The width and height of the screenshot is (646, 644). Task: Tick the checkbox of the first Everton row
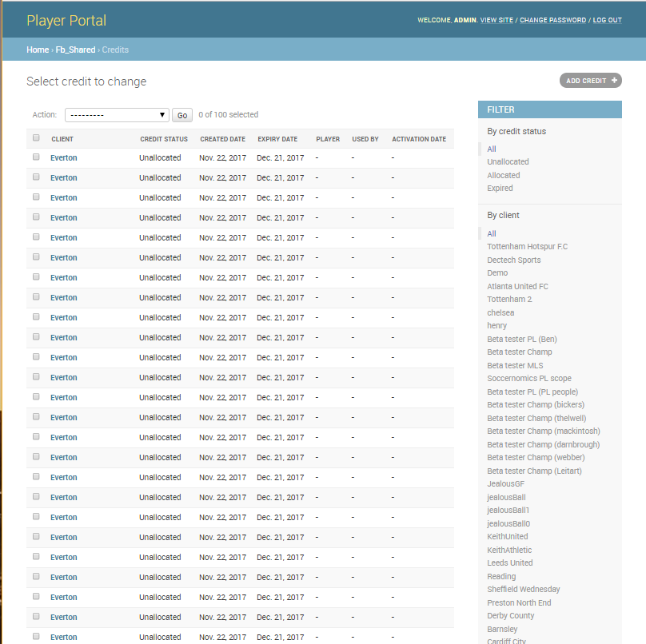36,157
